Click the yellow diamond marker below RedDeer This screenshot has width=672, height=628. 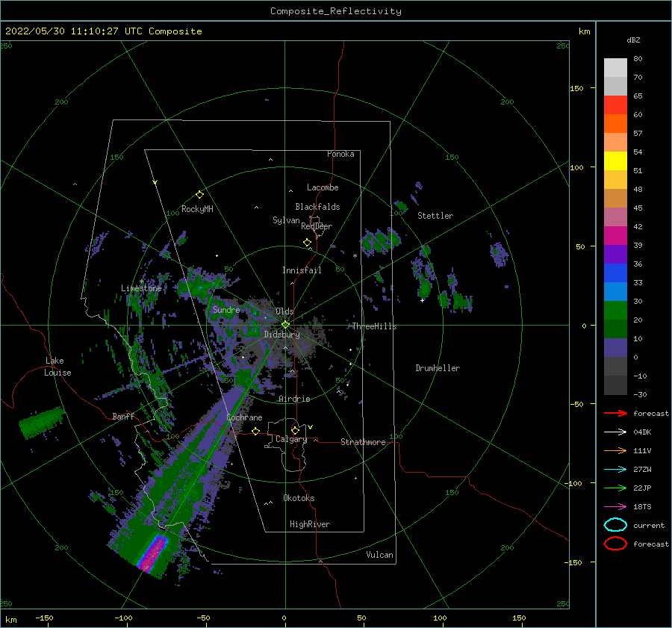coord(308,243)
